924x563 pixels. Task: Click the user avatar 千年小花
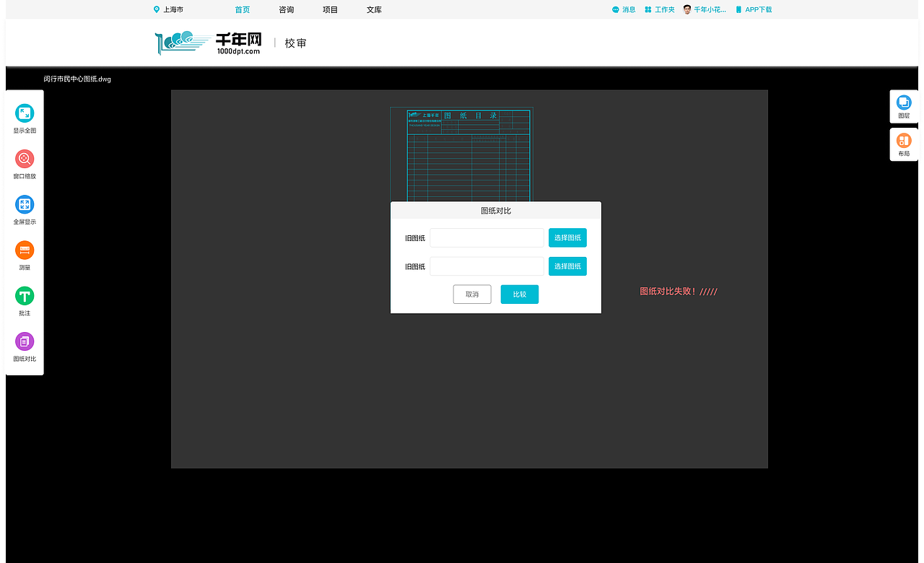687,9
